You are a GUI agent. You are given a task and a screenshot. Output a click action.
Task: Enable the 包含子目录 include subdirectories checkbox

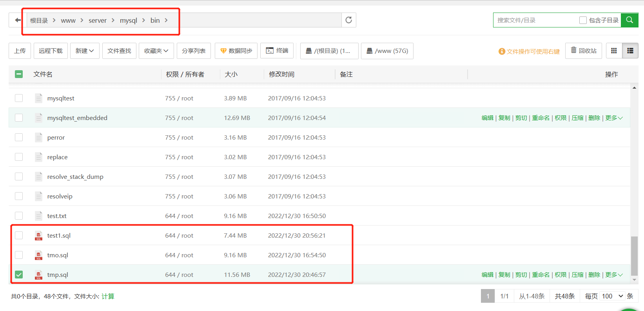583,20
